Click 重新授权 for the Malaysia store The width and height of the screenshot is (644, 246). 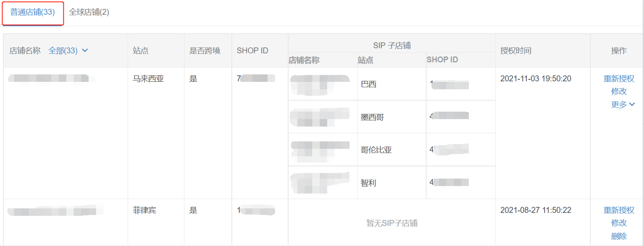coord(619,79)
